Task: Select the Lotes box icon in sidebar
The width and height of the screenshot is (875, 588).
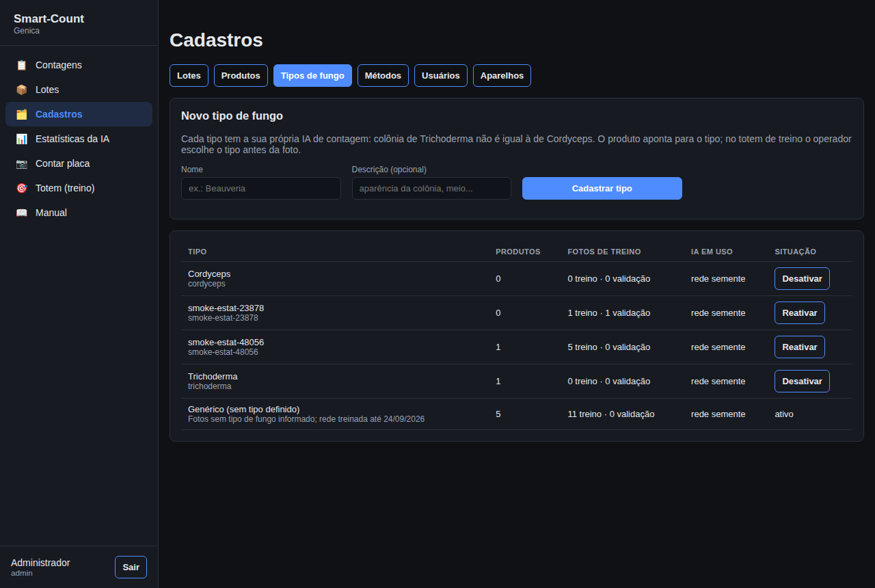Action: [22, 90]
